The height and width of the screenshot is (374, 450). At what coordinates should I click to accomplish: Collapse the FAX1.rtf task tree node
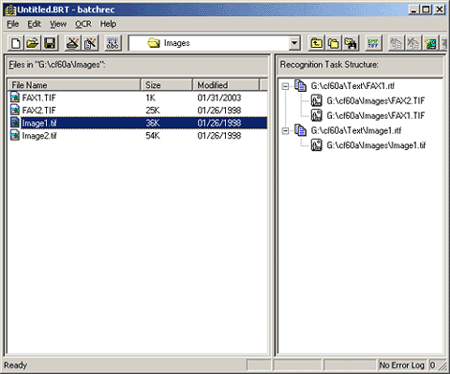point(285,86)
